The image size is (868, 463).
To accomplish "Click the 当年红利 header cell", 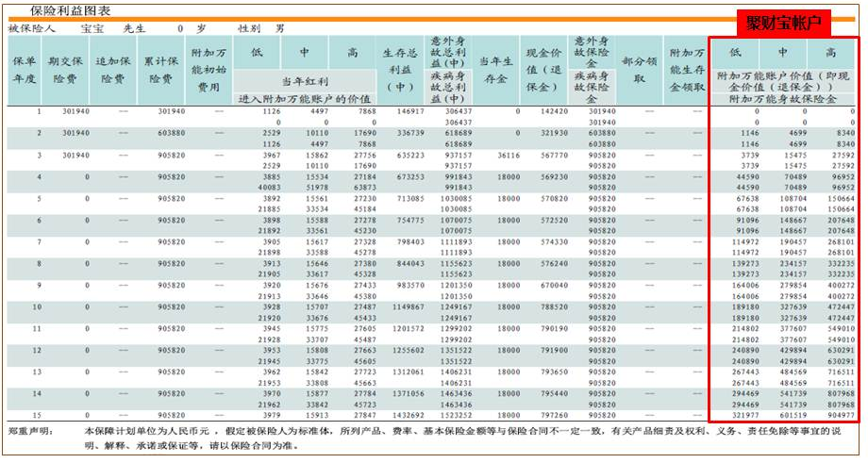I will click(x=305, y=81).
